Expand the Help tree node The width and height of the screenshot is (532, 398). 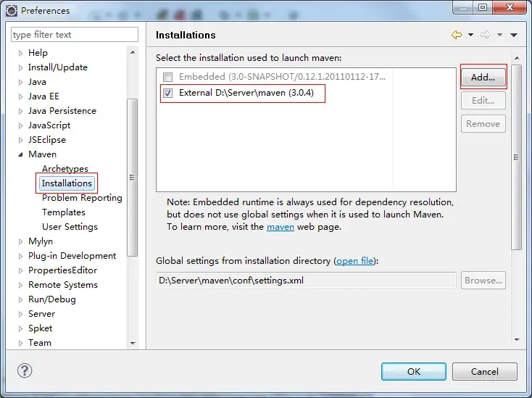point(21,53)
